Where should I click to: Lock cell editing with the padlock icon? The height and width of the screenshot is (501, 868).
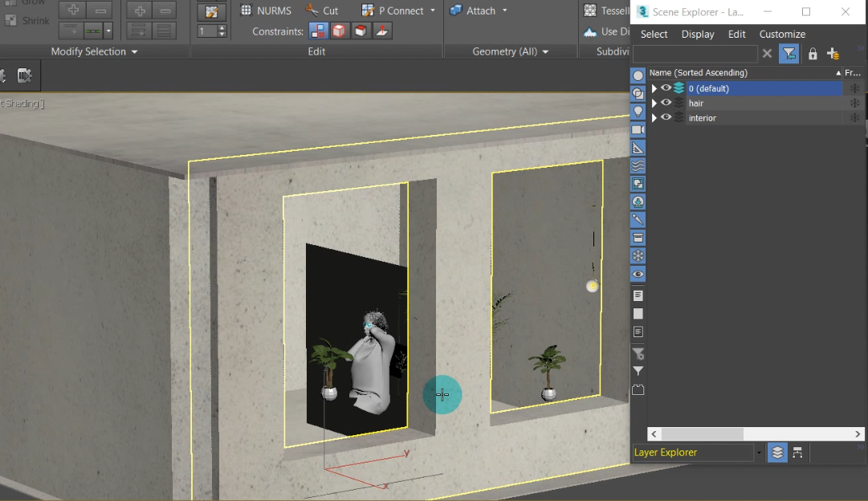(812, 54)
